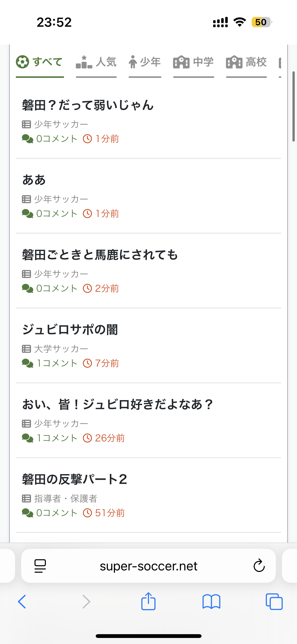Viewport: 297px width, 644px height.
Task: Open thread ジュビロサポの闇
Action: (70, 330)
